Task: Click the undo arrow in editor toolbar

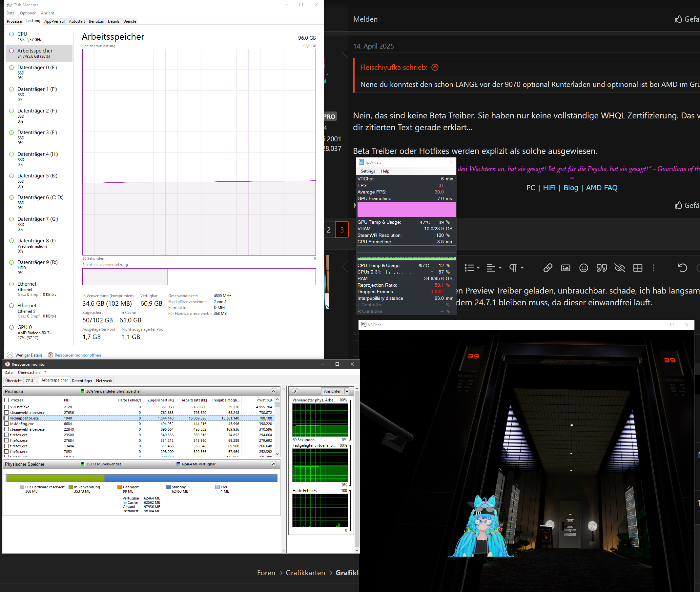Action: point(682,268)
